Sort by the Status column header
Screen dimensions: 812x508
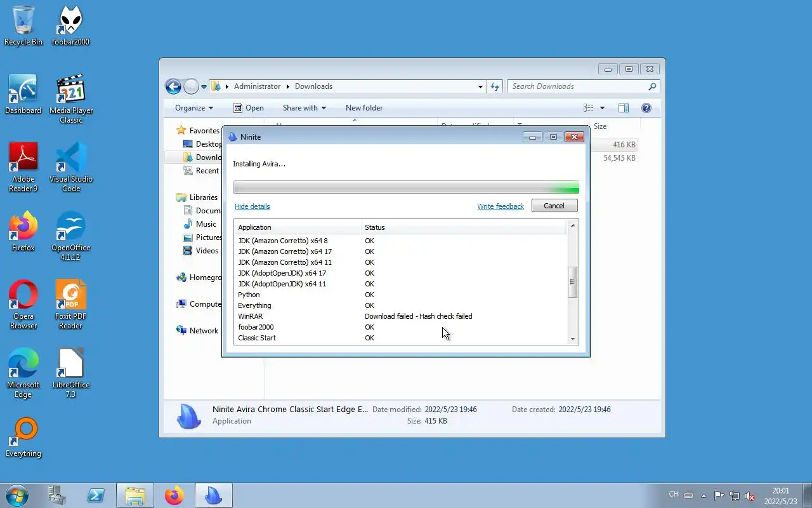pos(464,227)
